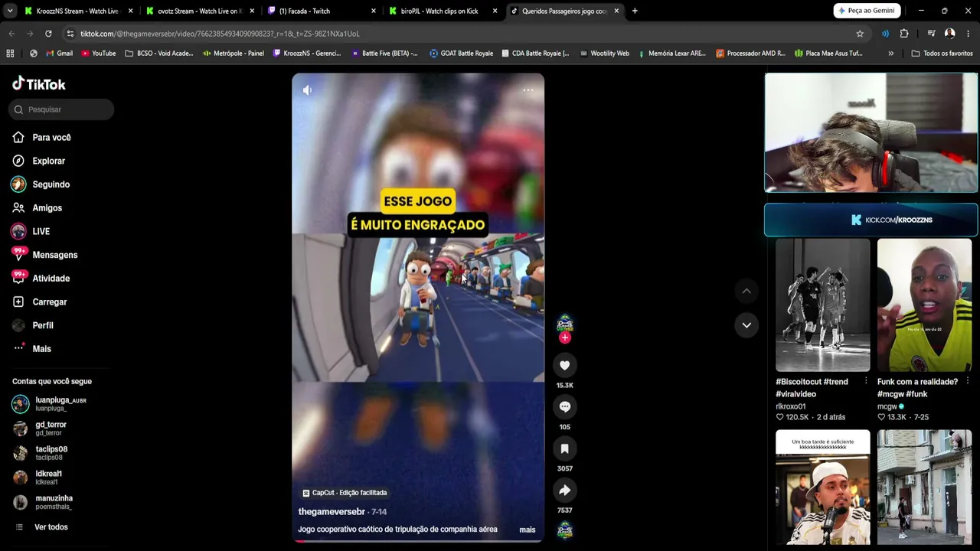The width and height of the screenshot is (980, 551).
Task: Open Todos os favoritos folder
Action: 942,54
